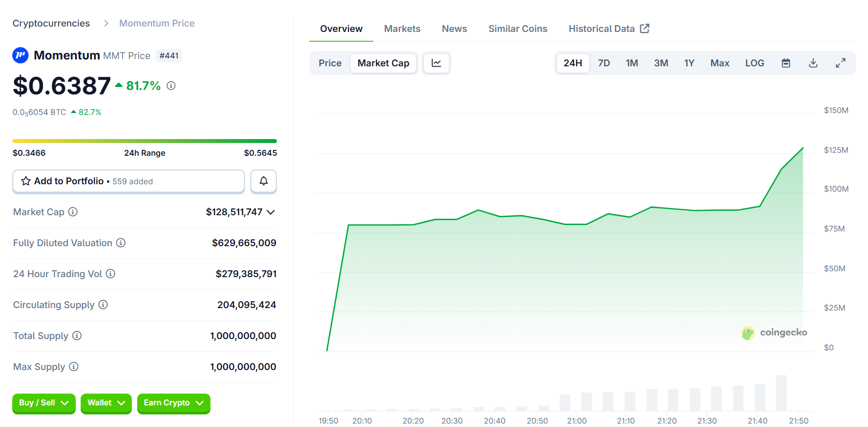Click the Fully Diluted Valuation info icon
Screen dimensions: 868x427
pyautogui.click(x=121, y=243)
